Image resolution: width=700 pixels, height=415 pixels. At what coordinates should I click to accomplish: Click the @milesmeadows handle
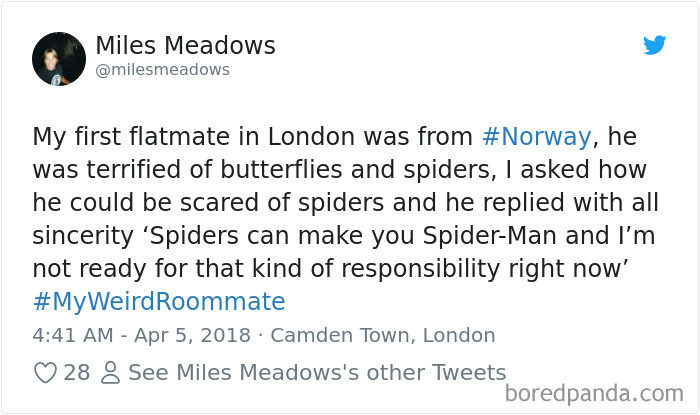point(162,70)
